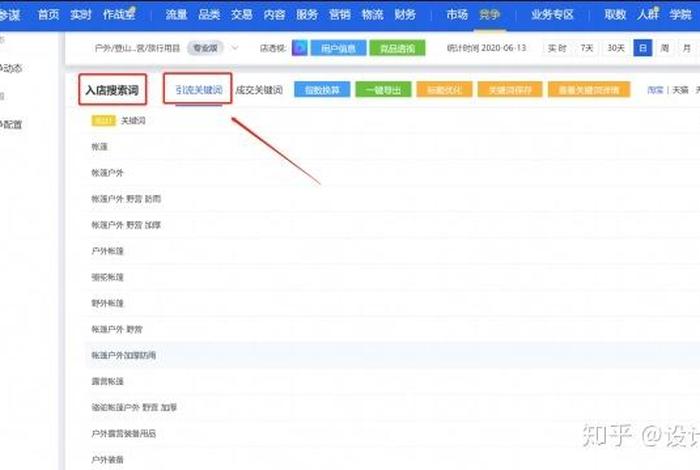The image size is (700, 470).
Task: Click the green 一键导出 button
Action: click(x=383, y=90)
